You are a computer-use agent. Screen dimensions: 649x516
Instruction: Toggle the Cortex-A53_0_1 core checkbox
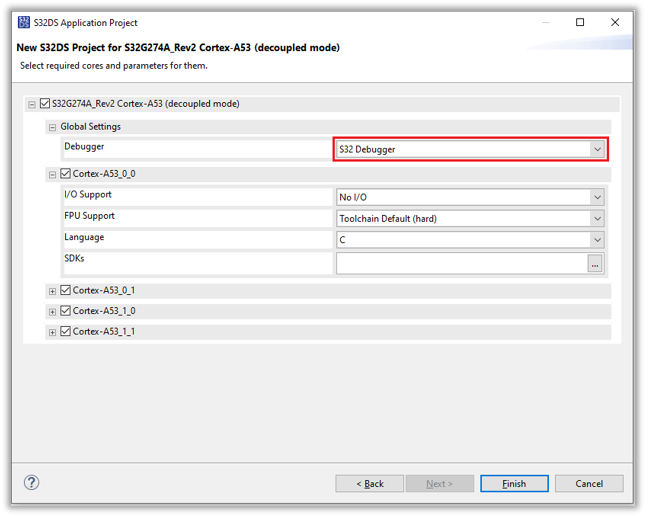66,291
